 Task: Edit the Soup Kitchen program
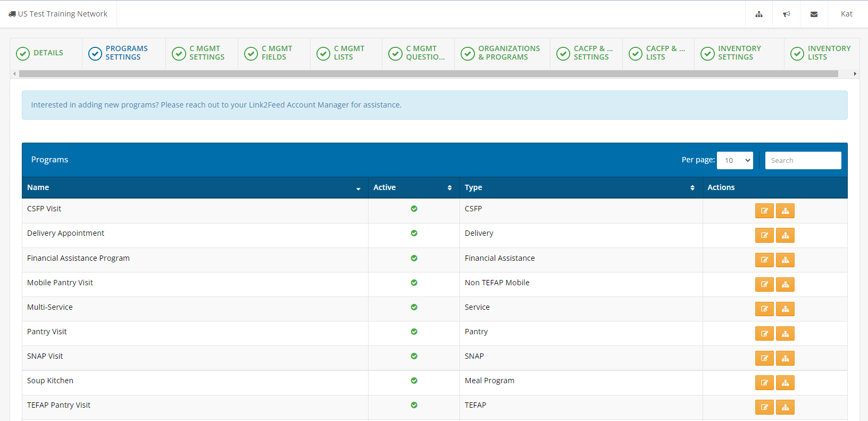pyautogui.click(x=764, y=383)
